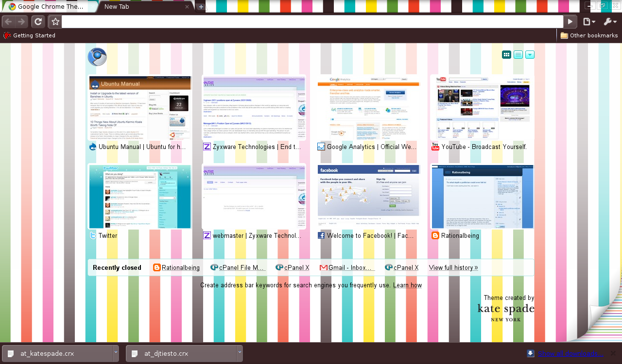Open the hide-section chevron dropdown

click(x=530, y=54)
